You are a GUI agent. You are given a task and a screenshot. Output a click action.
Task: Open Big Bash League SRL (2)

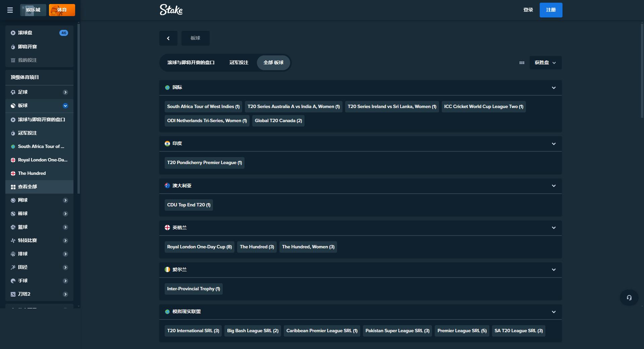click(253, 331)
